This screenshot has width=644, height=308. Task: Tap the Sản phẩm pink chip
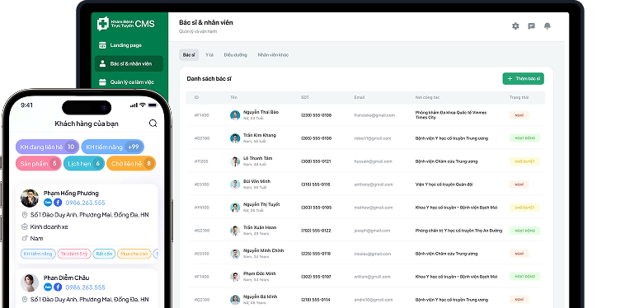pos(39,164)
